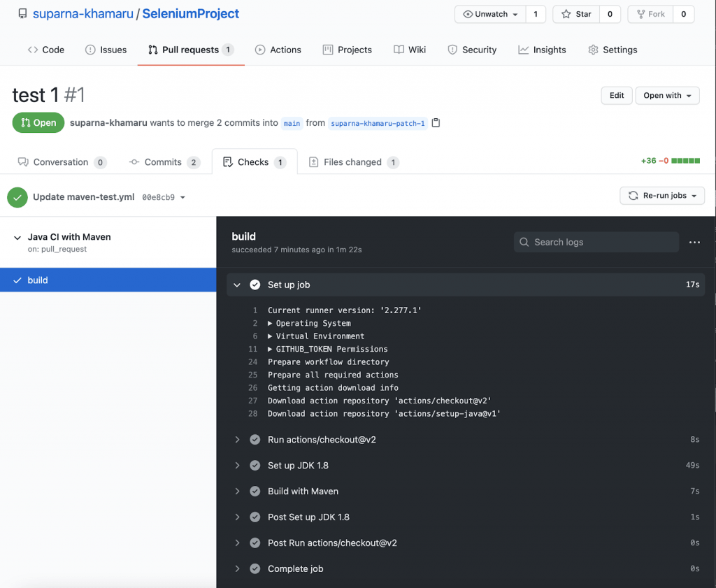Click the Search logs field

596,243
